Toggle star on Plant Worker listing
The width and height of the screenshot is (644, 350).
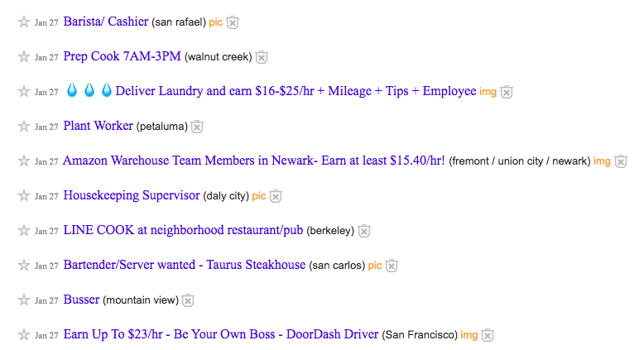(23, 127)
